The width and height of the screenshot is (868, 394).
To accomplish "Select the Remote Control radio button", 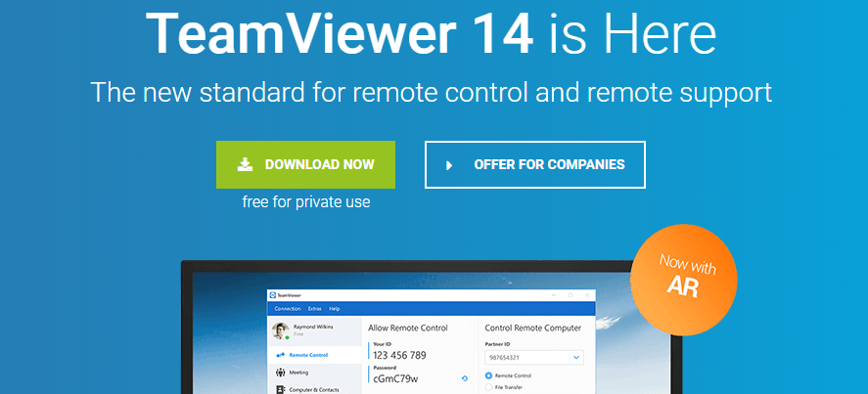I will pos(488,375).
